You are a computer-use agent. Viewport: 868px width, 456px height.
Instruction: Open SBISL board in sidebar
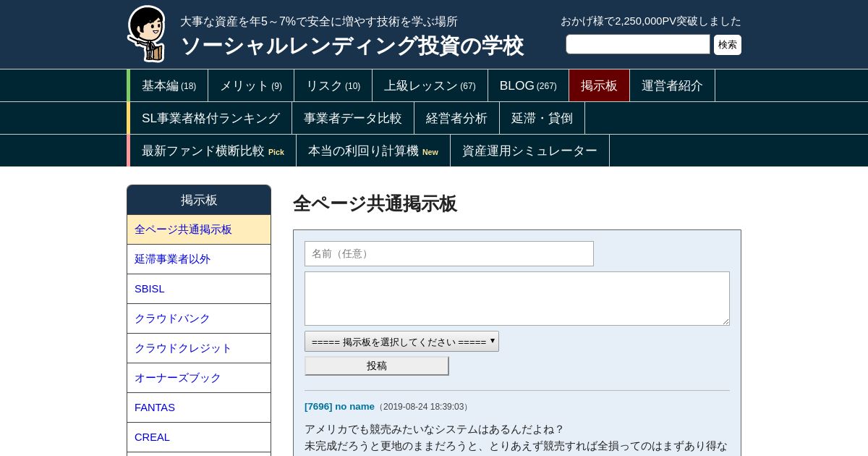[199, 289]
